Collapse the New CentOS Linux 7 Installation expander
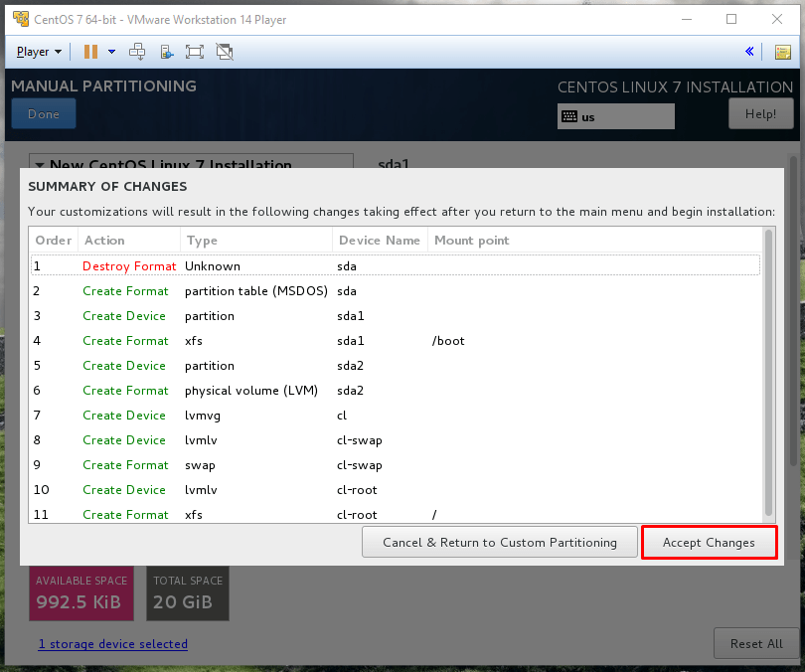The height and width of the screenshot is (672, 805). tap(40, 164)
